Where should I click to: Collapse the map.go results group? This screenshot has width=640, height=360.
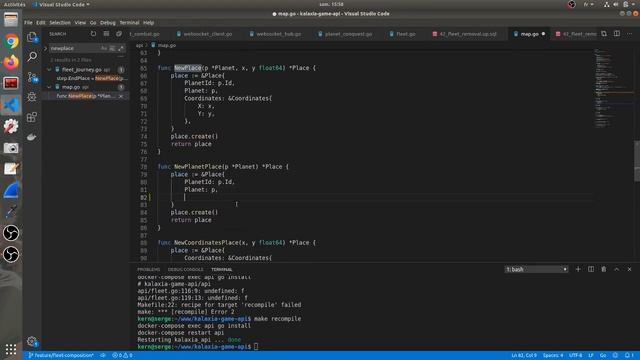coord(49,87)
